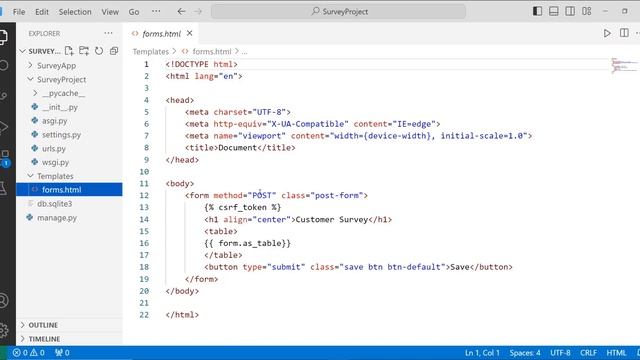Toggle primary side bar layout icon
This screenshot has height=360, width=640.
click(538, 11)
